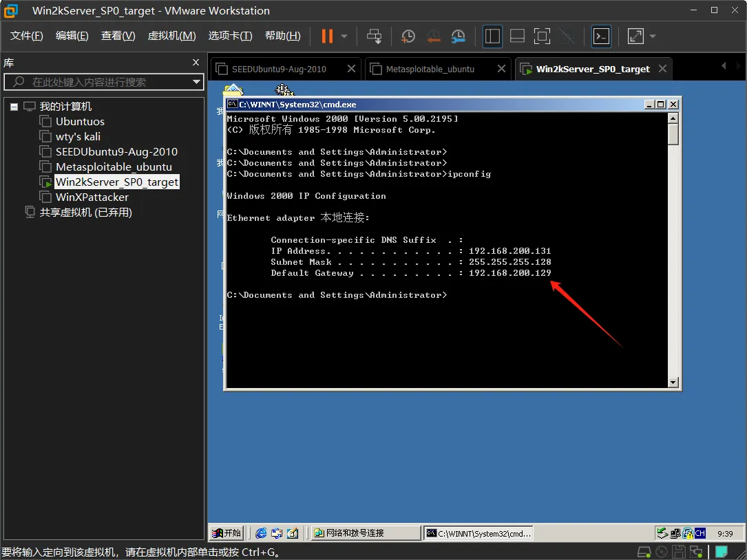Open the snapshot manager
Screen dimensions: 747x560
458,36
